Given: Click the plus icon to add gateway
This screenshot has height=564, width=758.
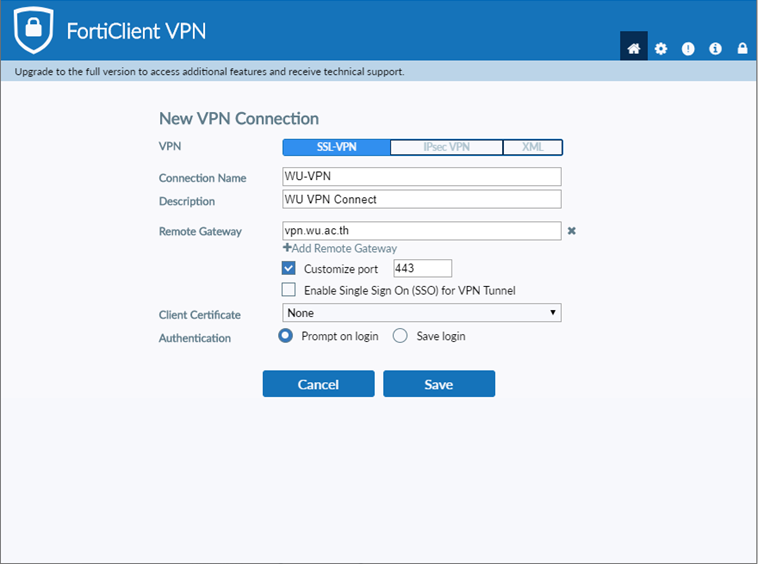Looking at the screenshot, I should pos(287,248).
